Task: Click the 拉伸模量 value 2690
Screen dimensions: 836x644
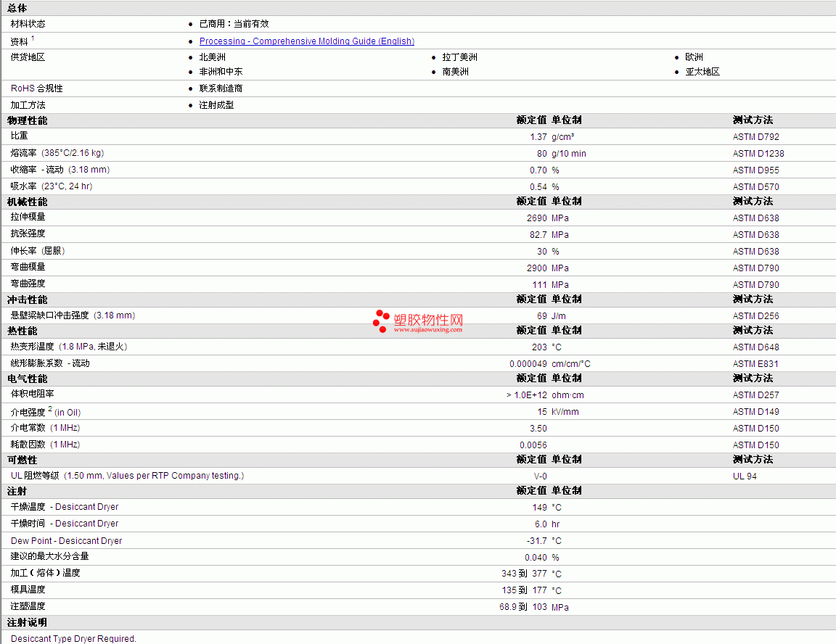Action: pyautogui.click(x=537, y=218)
